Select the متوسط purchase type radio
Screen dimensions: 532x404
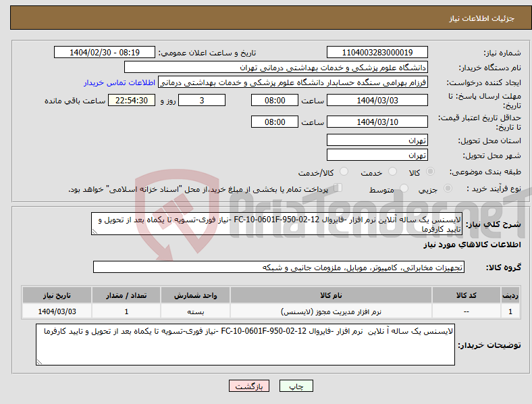pyautogui.click(x=404, y=188)
